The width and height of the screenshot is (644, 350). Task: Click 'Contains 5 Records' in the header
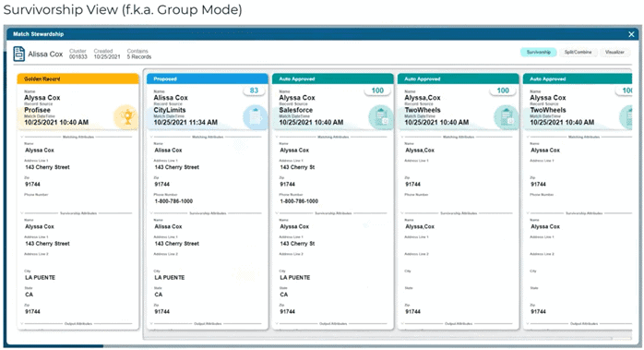point(138,54)
